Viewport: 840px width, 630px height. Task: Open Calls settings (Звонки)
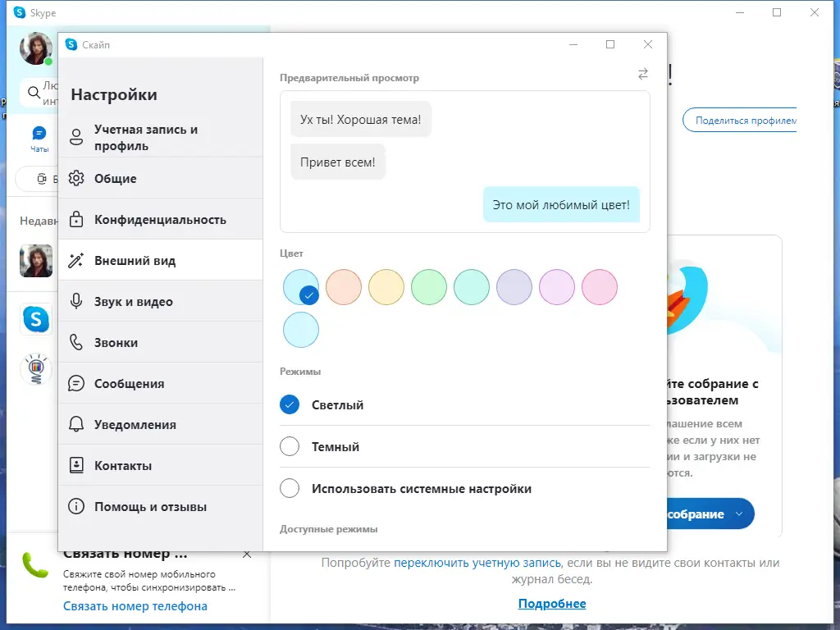(x=160, y=342)
